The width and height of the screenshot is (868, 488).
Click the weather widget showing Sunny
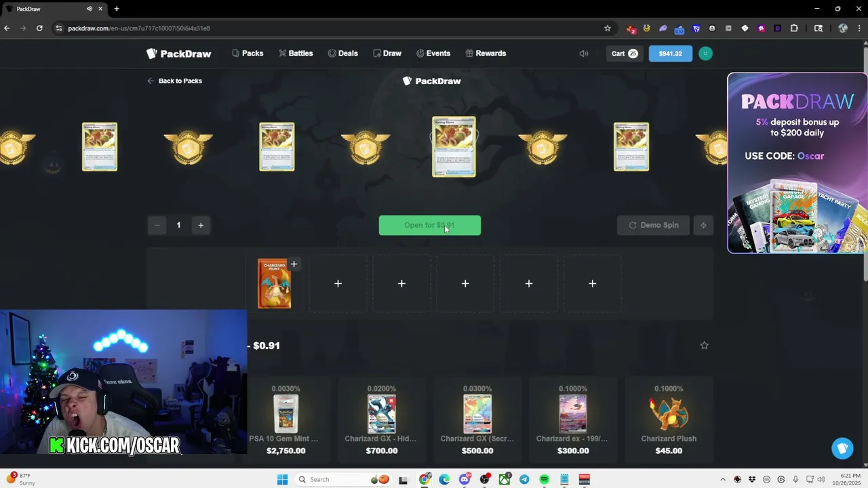pyautogui.click(x=19, y=479)
